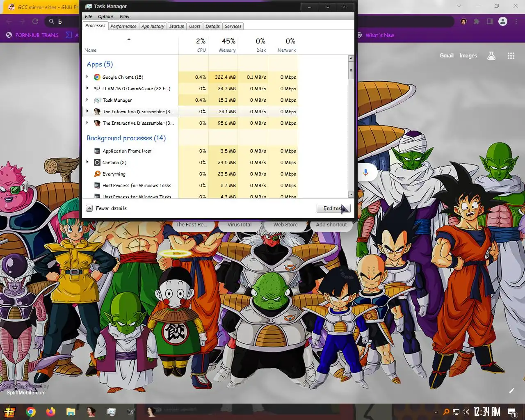This screenshot has height=420, width=525.
Task: Expand the Cortana (2) process group
Action: (87, 162)
